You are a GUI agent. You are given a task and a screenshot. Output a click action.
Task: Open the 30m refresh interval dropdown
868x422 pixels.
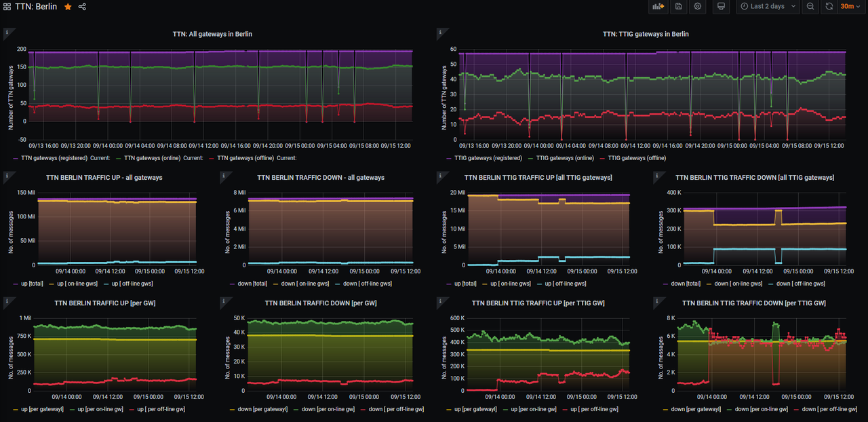(x=850, y=7)
